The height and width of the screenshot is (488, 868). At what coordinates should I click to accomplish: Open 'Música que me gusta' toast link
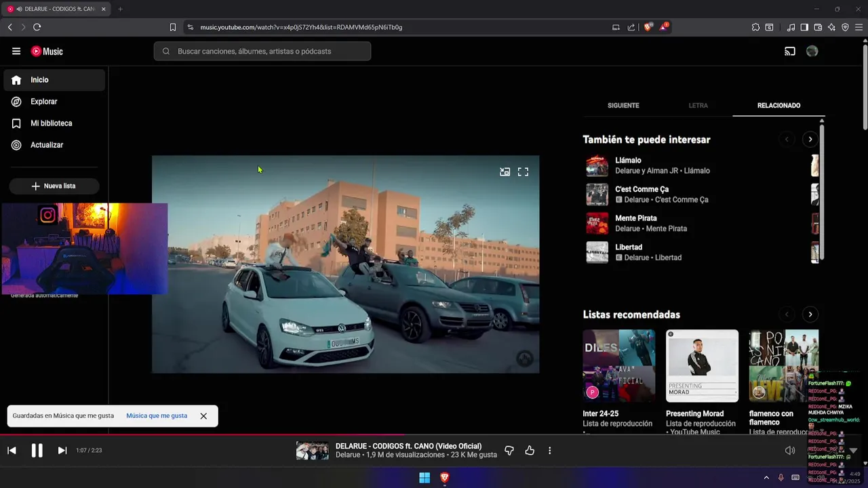pyautogui.click(x=157, y=415)
